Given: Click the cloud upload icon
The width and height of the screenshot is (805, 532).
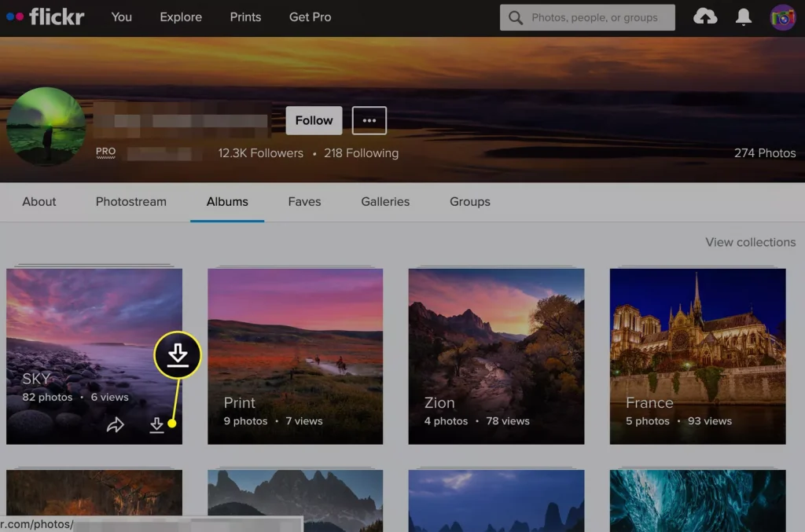Looking at the screenshot, I should coord(705,17).
